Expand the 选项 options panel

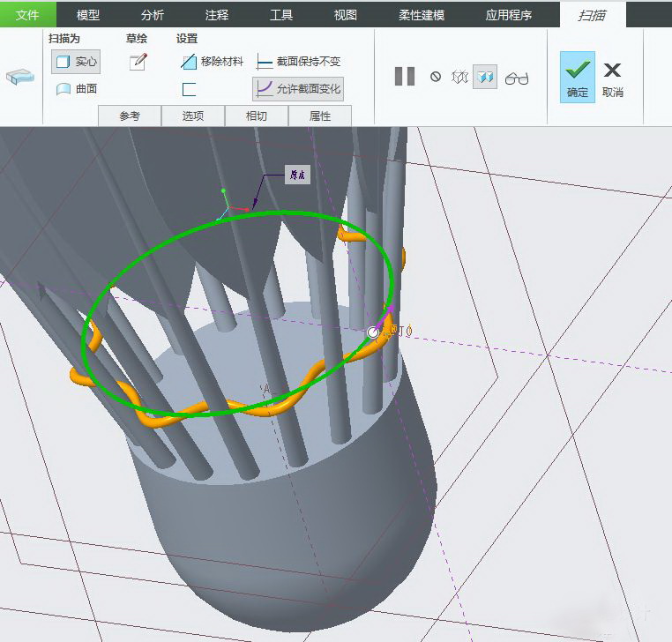pos(193,116)
